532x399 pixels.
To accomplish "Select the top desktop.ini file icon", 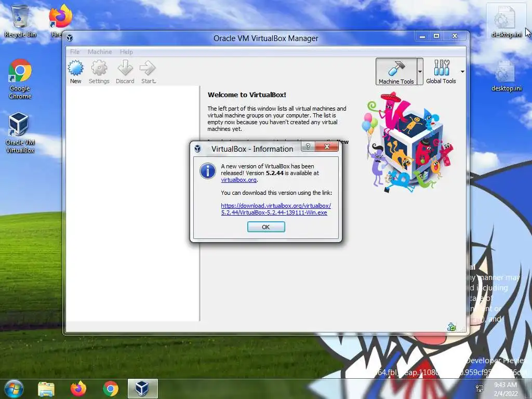I will (x=506, y=21).
